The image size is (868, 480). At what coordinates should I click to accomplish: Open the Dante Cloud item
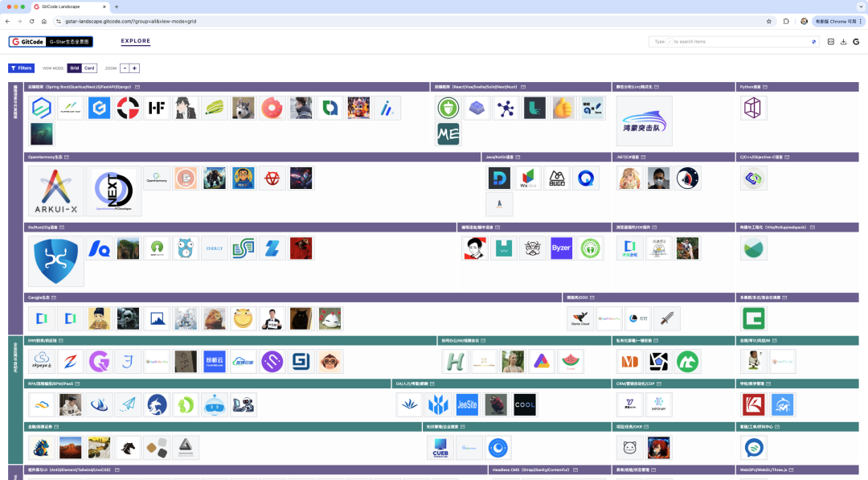pyautogui.click(x=580, y=318)
